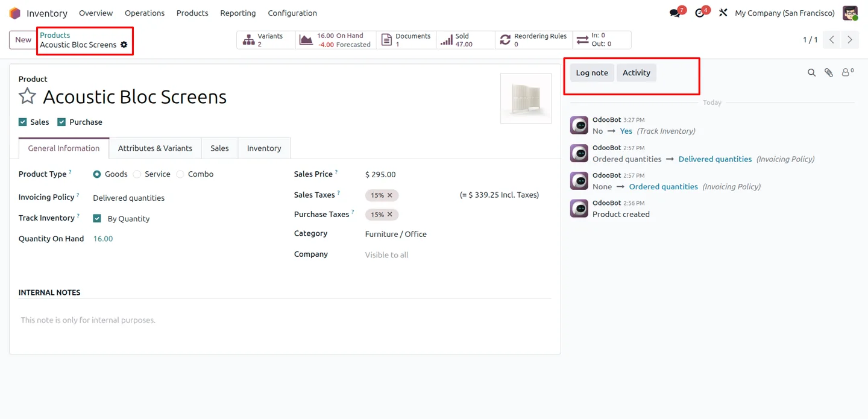
Task: Open company switcher My Company (San Francisco)
Action: pos(785,13)
